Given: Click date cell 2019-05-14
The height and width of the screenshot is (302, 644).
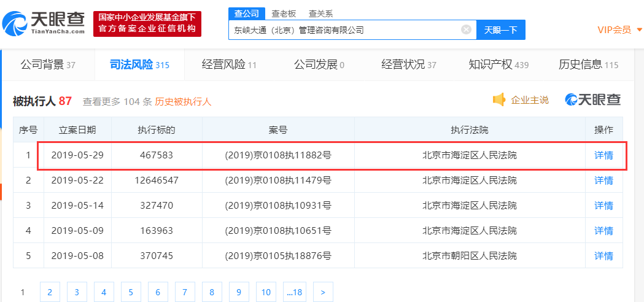Looking at the screenshot, I should pos(77,205).
